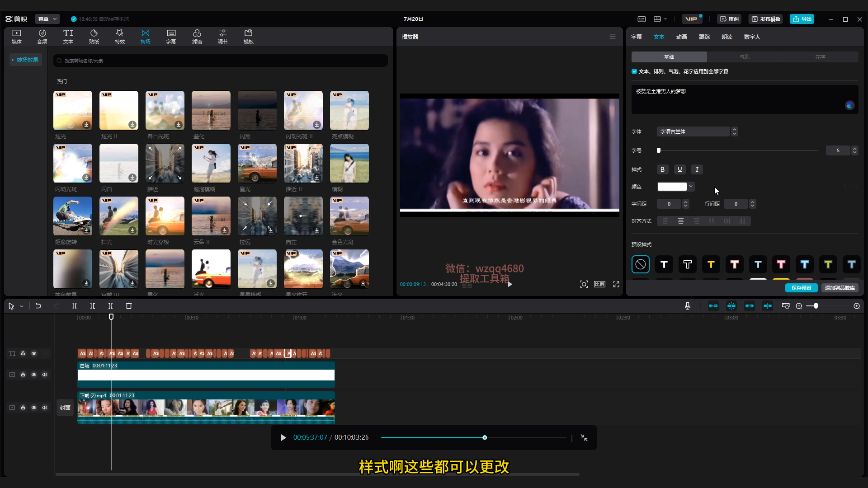Click the undo arrow in timeline toolbar
Image resolution: width=868 pixels, height=488 pixels.
38,306
